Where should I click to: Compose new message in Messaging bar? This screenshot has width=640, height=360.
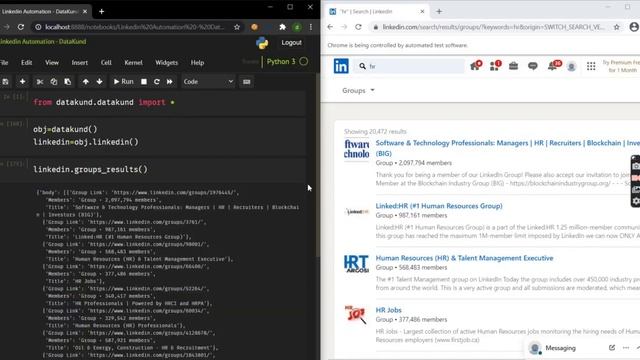tap(611, 348)
